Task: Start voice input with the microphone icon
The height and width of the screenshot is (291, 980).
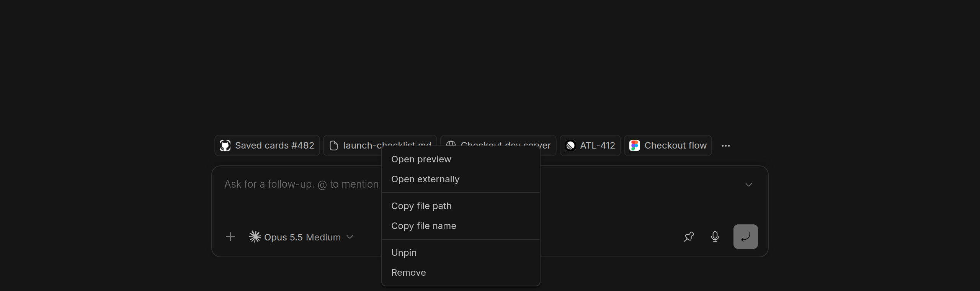Action: 715,237
